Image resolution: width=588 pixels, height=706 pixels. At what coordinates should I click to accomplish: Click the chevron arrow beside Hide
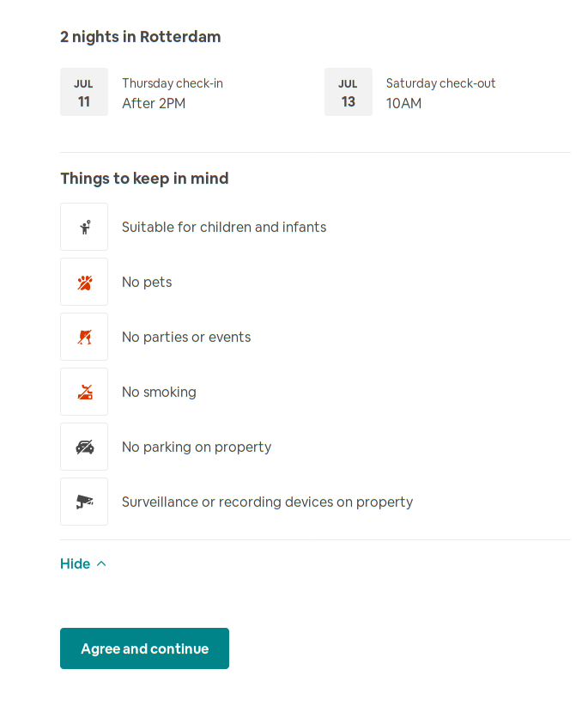pyautogui.click(x=101, y=564)
